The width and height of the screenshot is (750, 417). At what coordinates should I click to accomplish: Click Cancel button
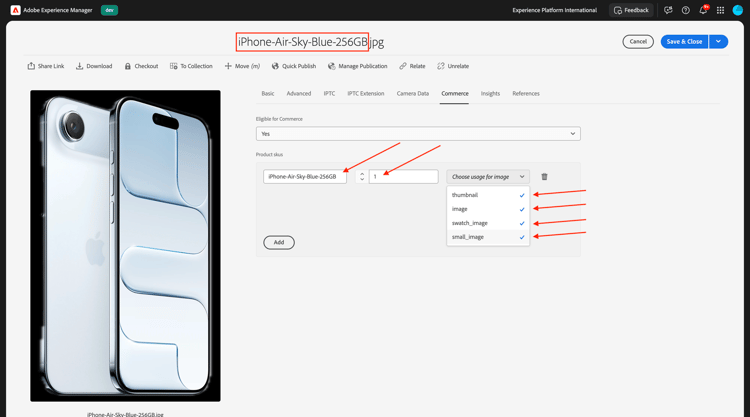point(638,42)
